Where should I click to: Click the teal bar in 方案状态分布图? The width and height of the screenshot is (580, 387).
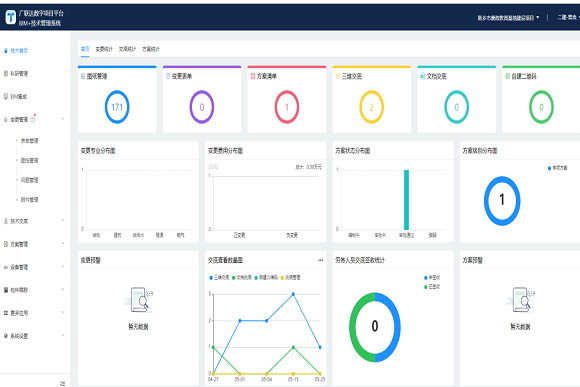click(x=406, y=200)
